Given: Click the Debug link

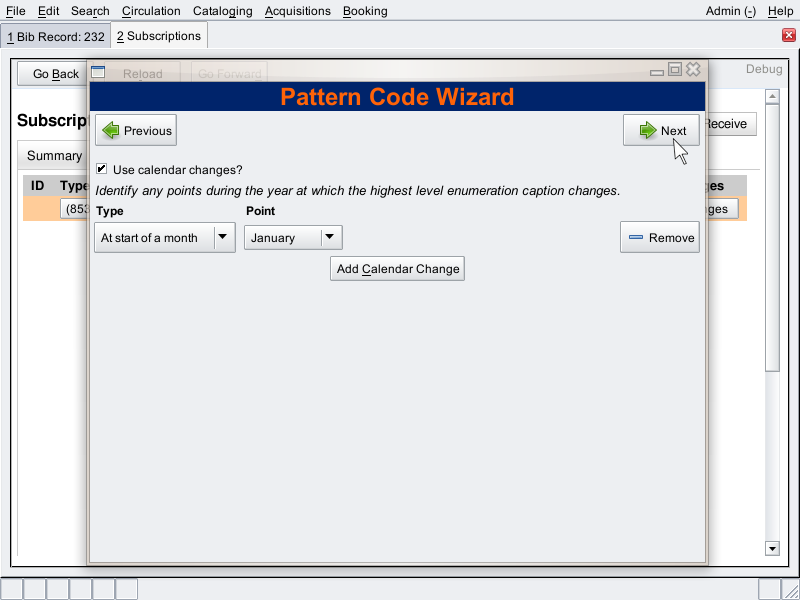Looking at the screenshot, I should 764,69.
